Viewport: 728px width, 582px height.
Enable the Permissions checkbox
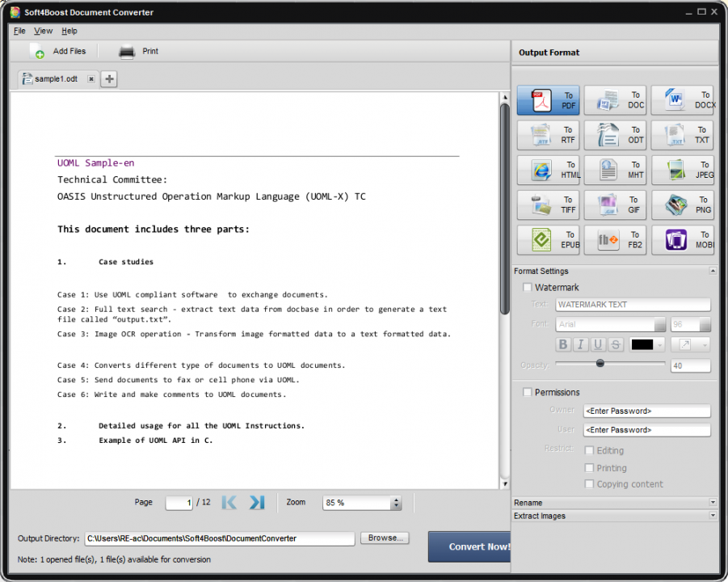coord(527,393)
